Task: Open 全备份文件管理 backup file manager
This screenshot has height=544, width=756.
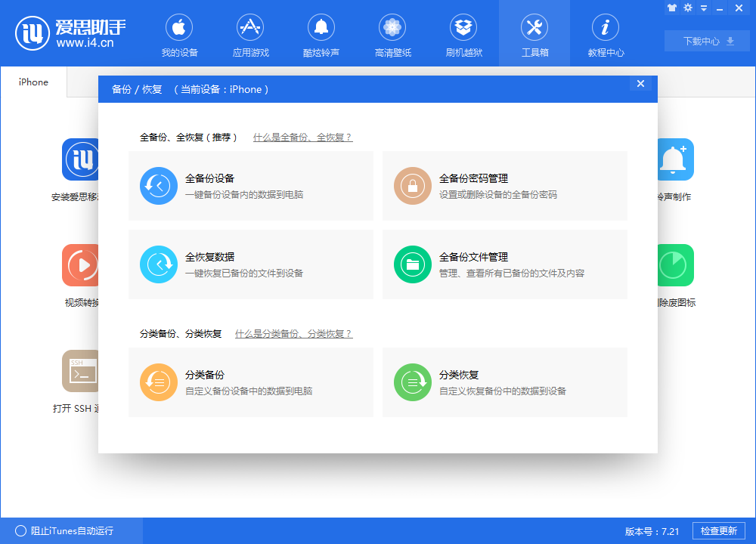Action: tap(504, 264)
